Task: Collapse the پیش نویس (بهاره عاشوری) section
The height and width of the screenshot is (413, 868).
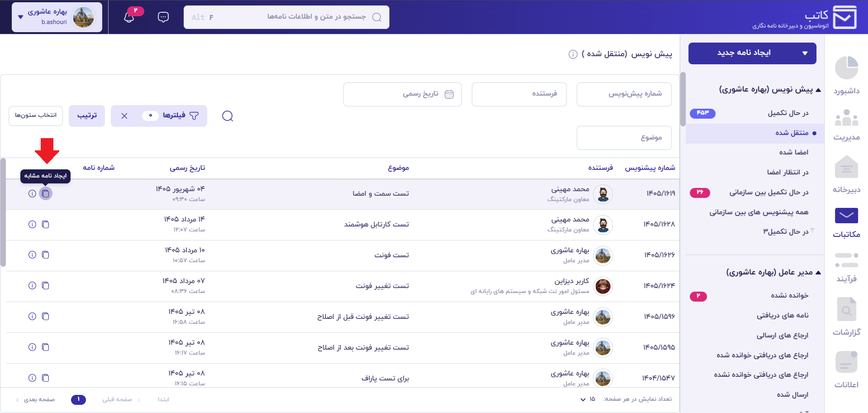Action: point(818,90)
